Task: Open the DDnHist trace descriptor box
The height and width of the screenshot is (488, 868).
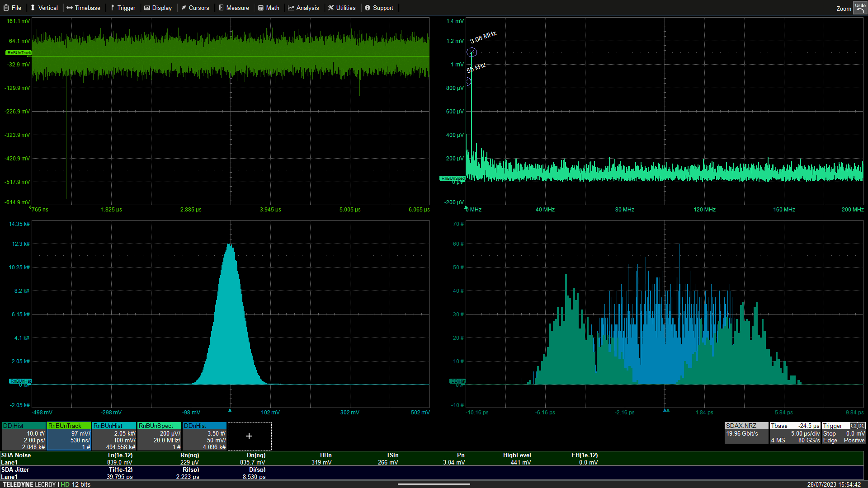Action: click(x=204, y=436)
